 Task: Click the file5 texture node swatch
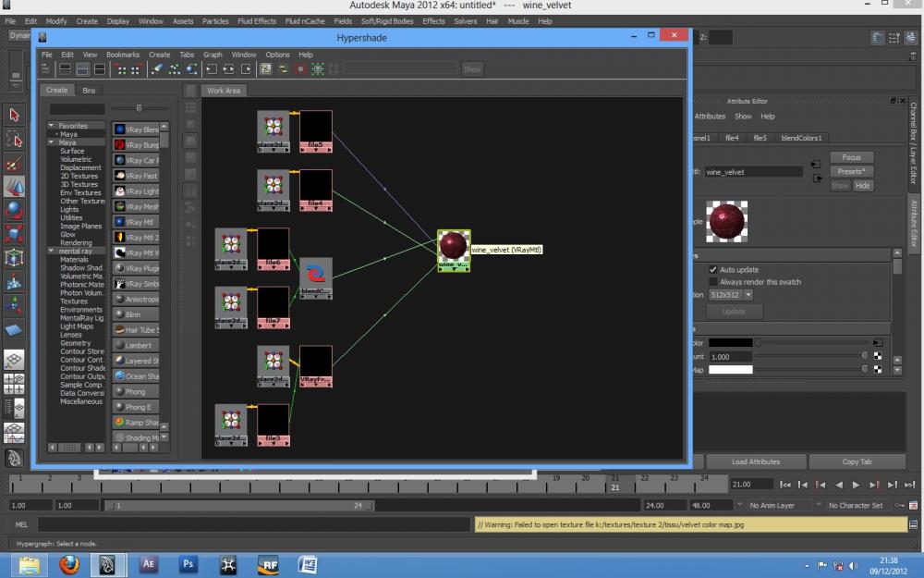[x=316, y=126]
